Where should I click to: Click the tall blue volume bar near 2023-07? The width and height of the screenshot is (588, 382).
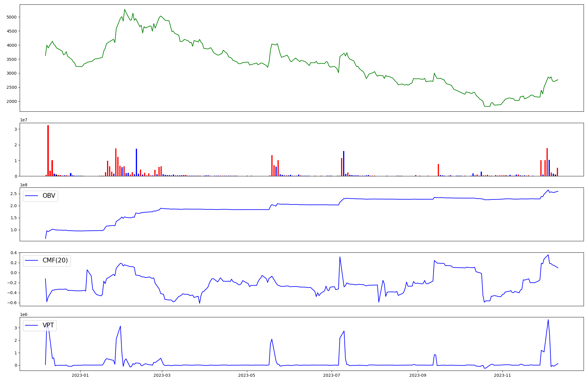click(344, 163)
